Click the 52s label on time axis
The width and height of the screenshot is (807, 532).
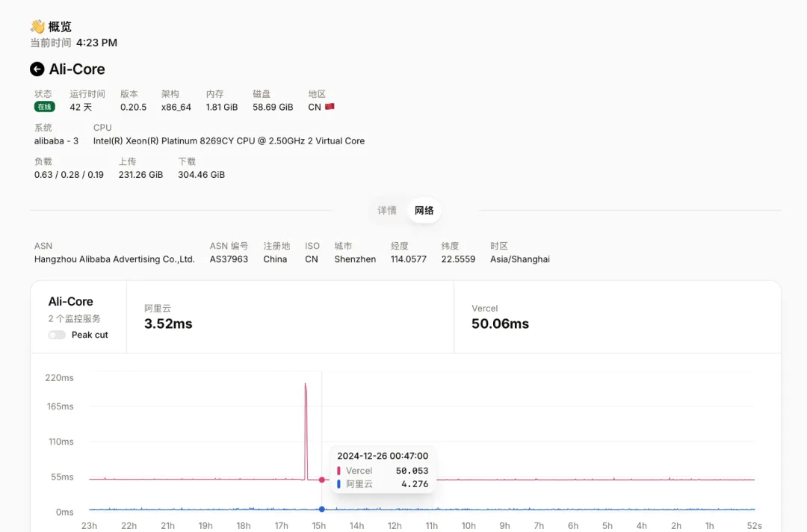753,526
